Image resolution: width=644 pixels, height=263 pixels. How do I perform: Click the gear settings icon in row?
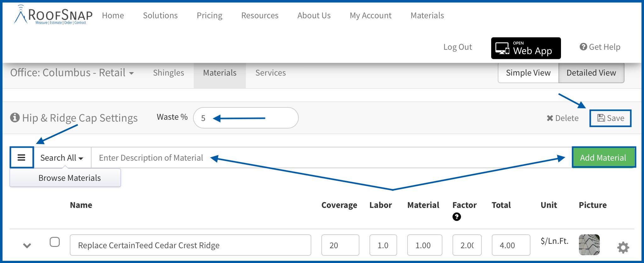pos(623,248)
